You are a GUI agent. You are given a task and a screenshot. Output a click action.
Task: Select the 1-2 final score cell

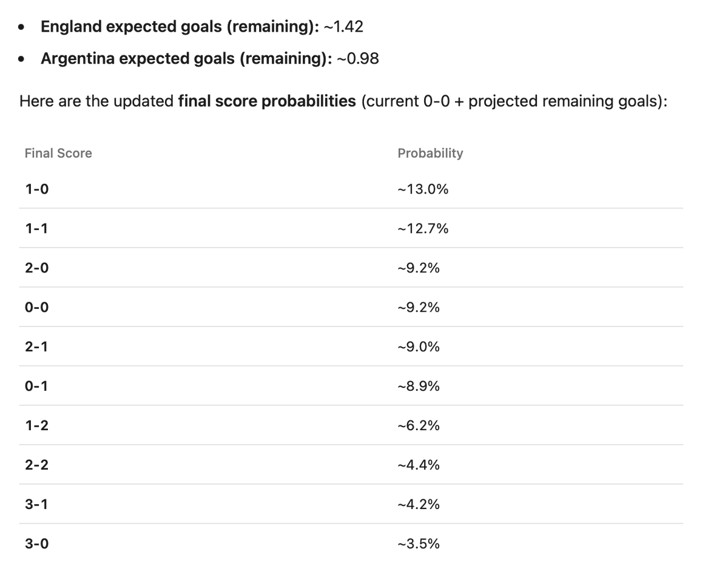coord(36,426)
